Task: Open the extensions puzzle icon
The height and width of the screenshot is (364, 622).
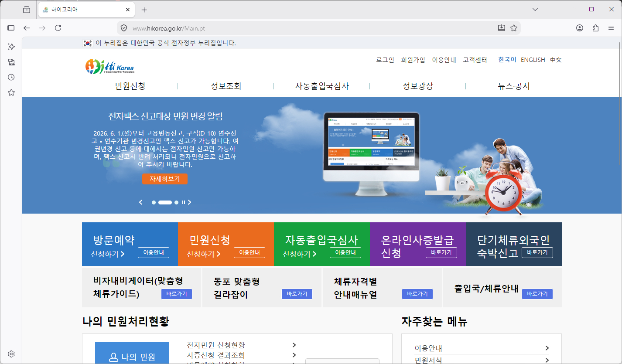Action: coord(595,28)
